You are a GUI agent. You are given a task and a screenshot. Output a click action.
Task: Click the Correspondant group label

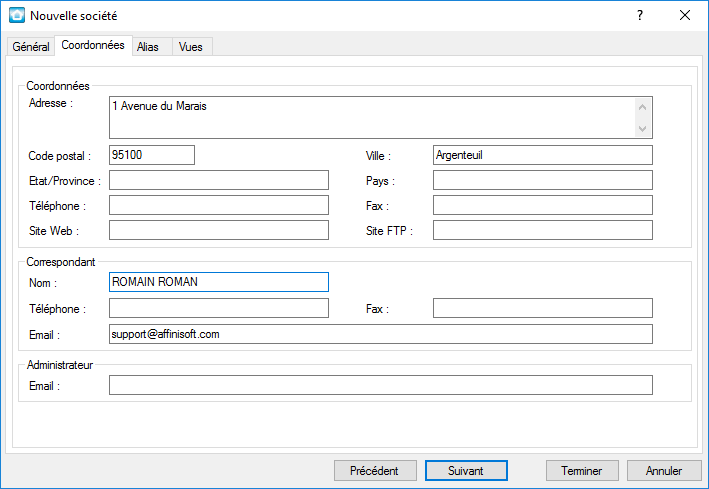point(61,262)
